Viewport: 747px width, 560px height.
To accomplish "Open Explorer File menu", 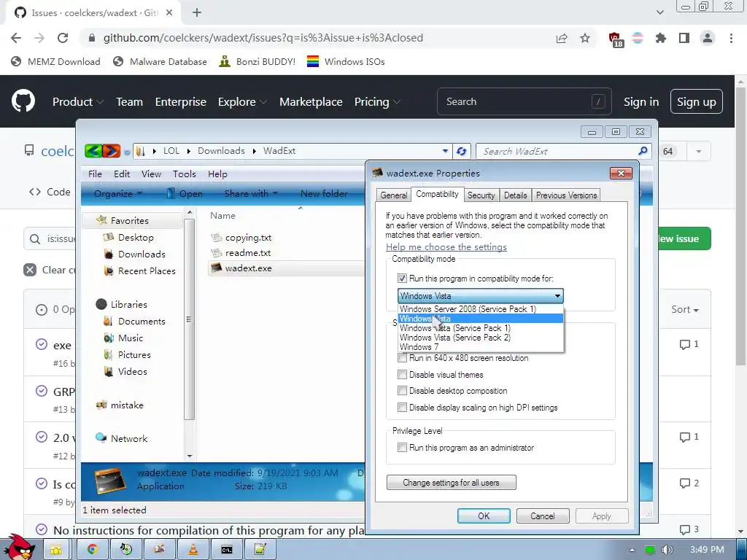I will pos(96,174).
